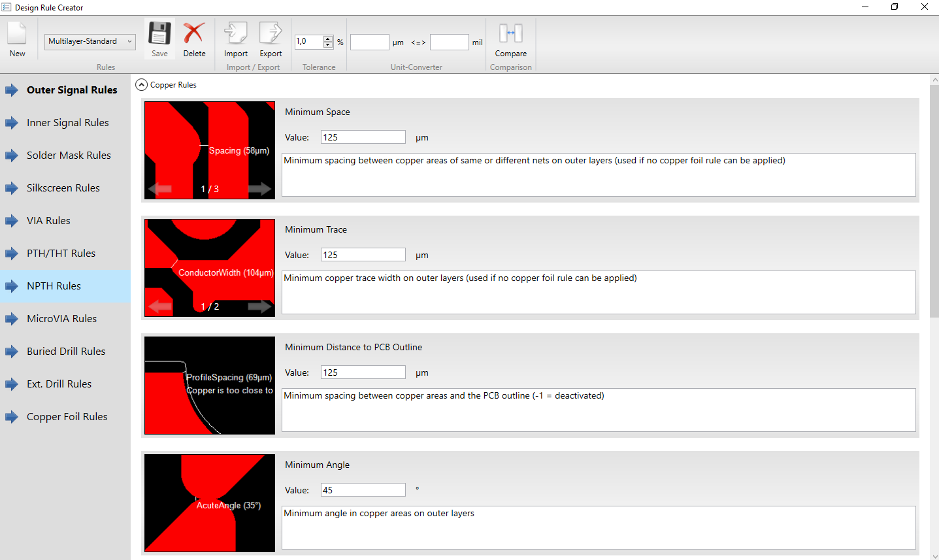Click the Save floppy disk icon
Image resolution: width=939 pixels, height=560 pixels.
tap(159, 33)
